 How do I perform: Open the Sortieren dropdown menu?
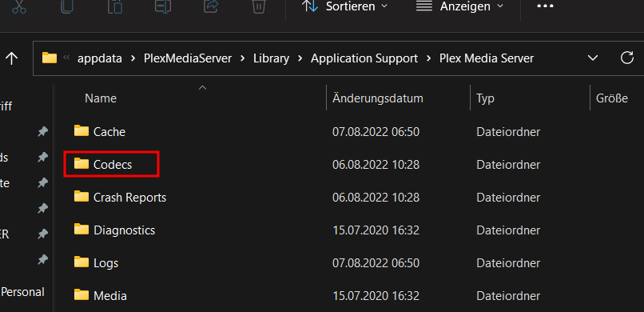(344, 6)
